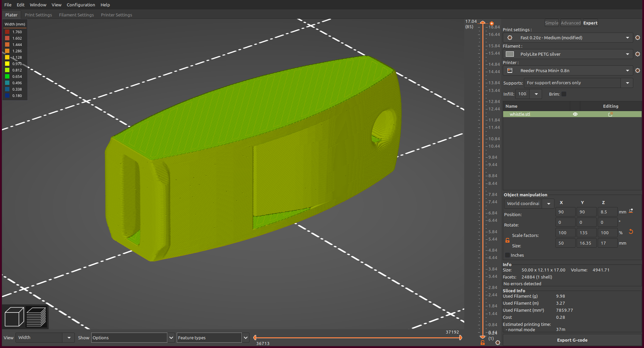Reset scale with the orange arrow icon
Screen dimensions: 644x348
point(631,232)
